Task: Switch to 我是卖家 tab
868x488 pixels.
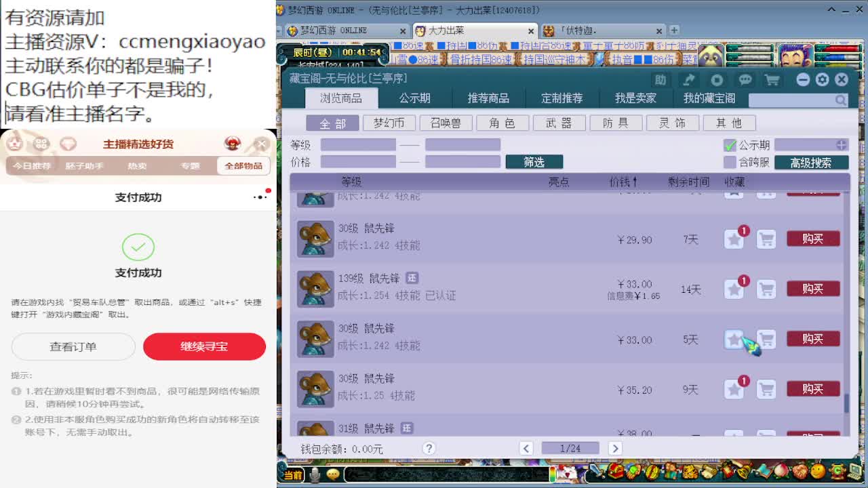Action: pyautogui.click(x=635, y=98)
